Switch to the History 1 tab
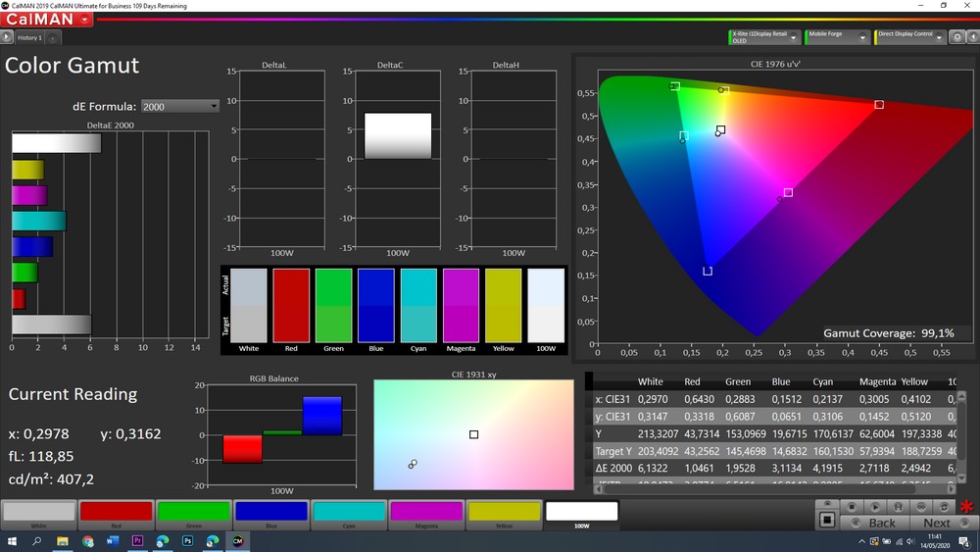 coord(29,37)
